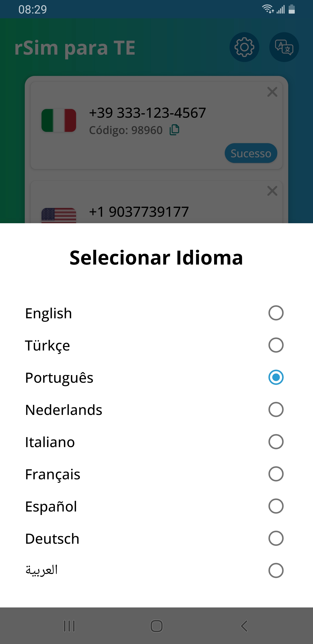Tap the Italian flag icon
Image resolution: width=313 pixels, height=644 pixels.
[x=59, y=120]
